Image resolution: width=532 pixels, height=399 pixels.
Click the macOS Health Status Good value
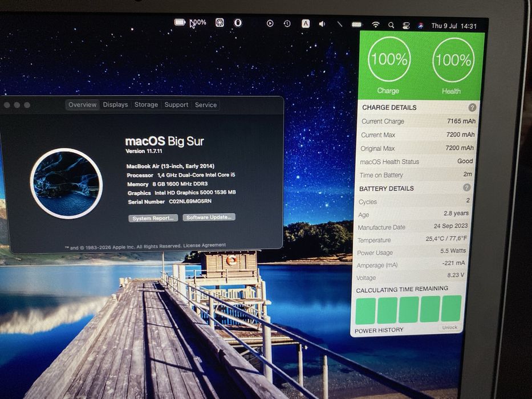point(465,161)
